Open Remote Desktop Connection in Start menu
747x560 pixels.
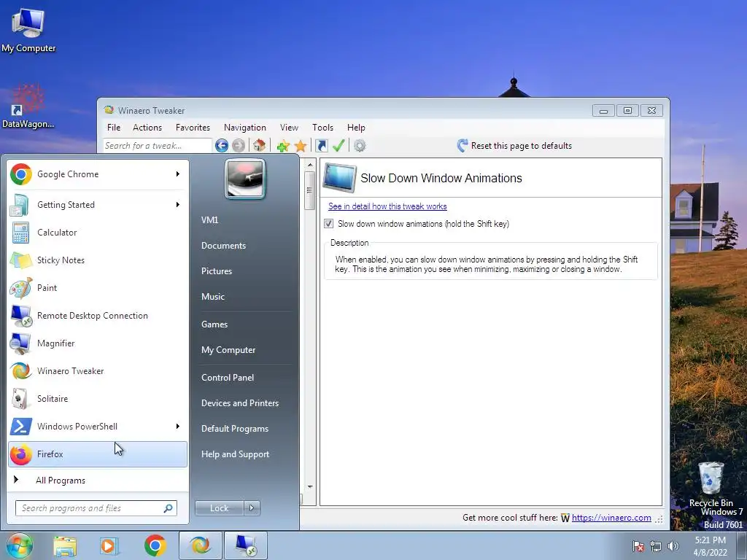click(98, 315)
